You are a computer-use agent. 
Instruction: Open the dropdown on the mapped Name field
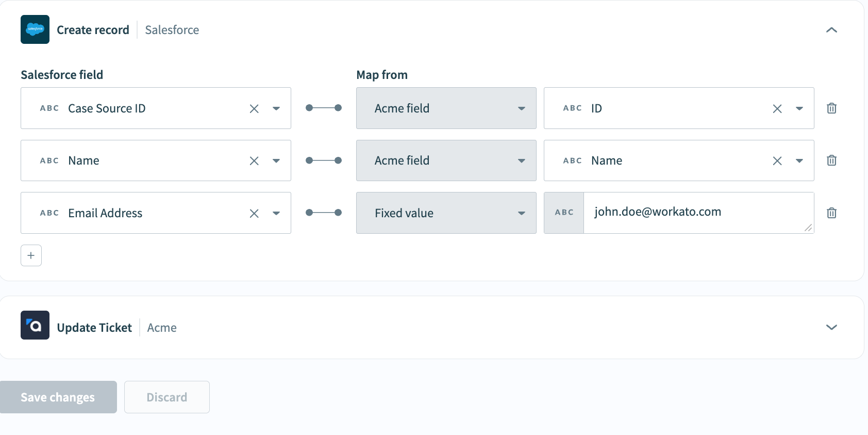click(x=799, y=160)
